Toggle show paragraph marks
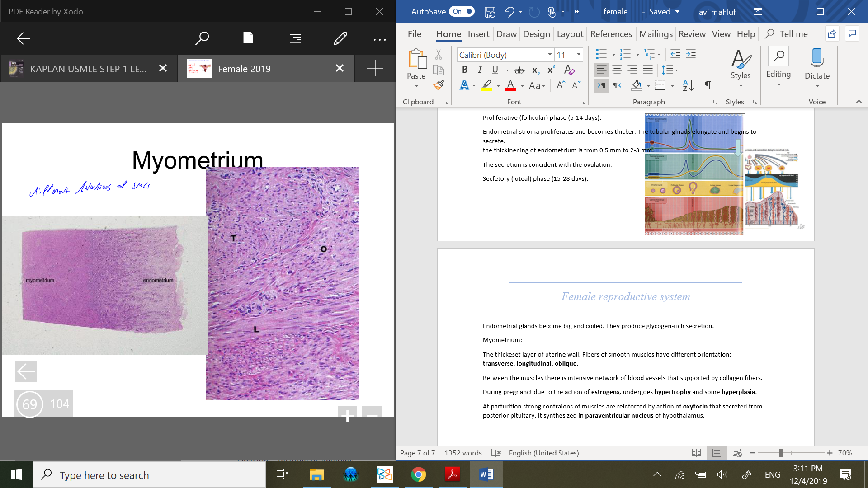 point(708,85)
